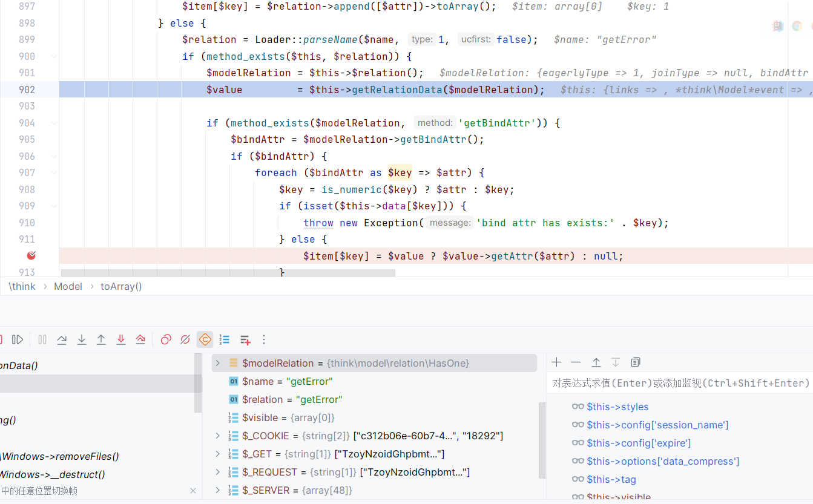Click the greyed Pause Program icon
This screenshot has width=813, height=504.
tap(42, 339)
